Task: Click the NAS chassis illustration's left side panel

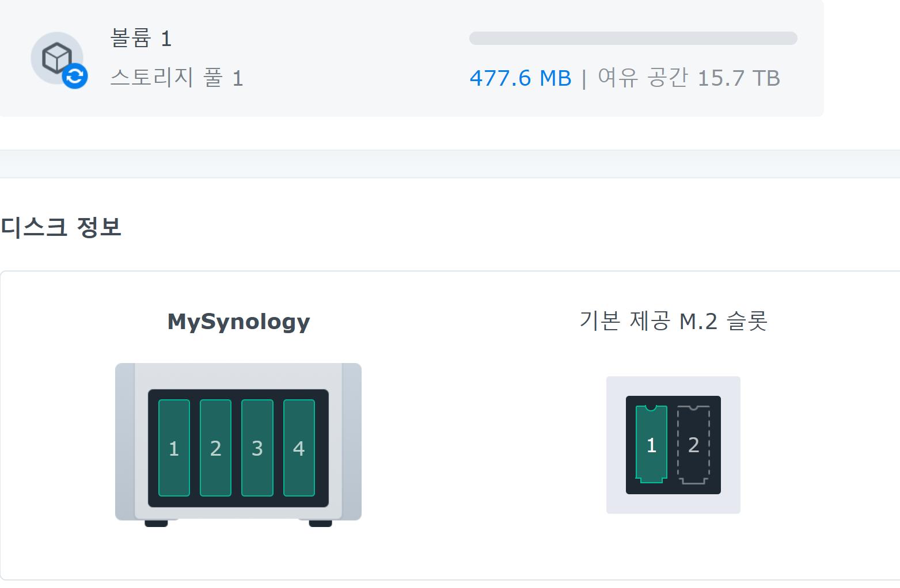Action: coord(125,441)
